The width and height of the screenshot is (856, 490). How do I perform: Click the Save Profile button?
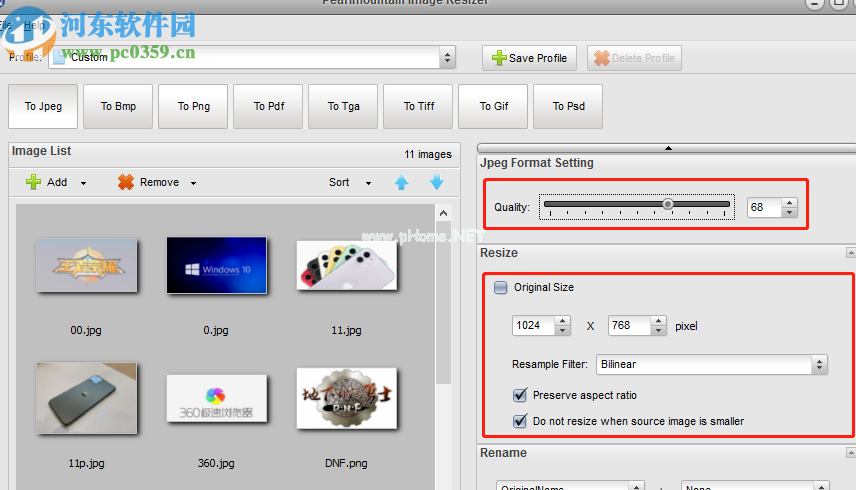click(x=529, y=58)
